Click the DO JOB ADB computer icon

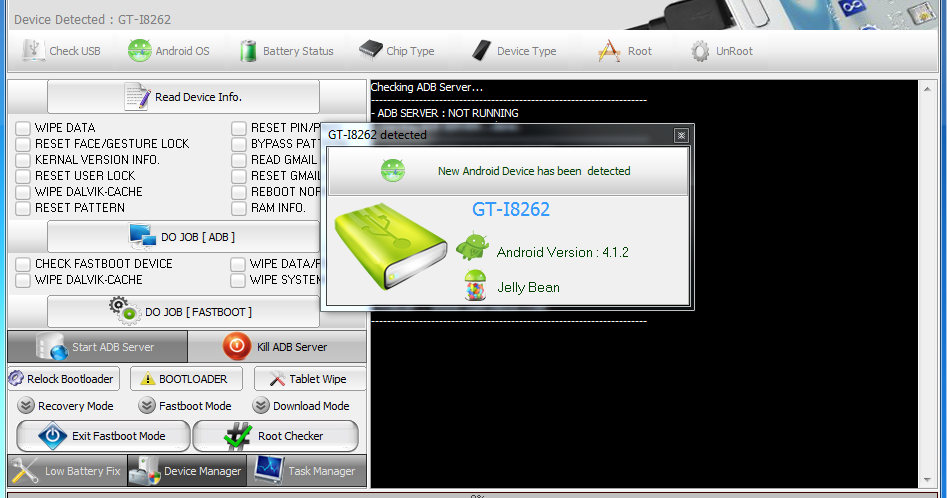coord(143,237)
